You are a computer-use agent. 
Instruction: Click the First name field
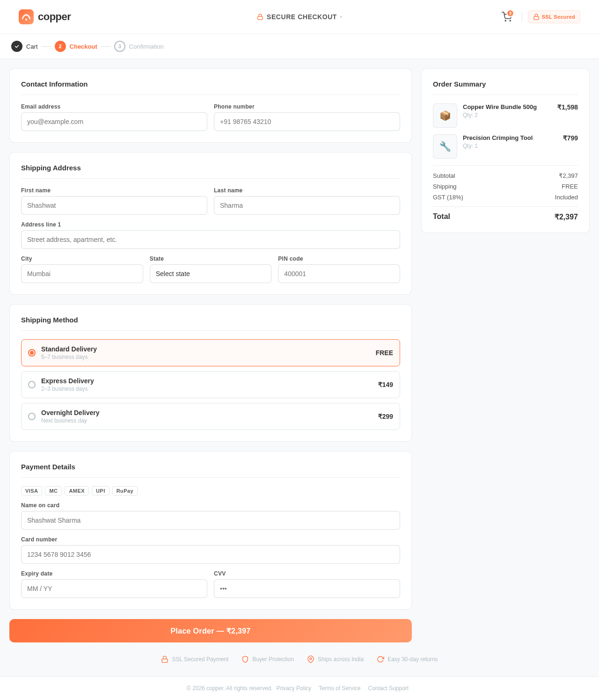[x=114, y=205]
